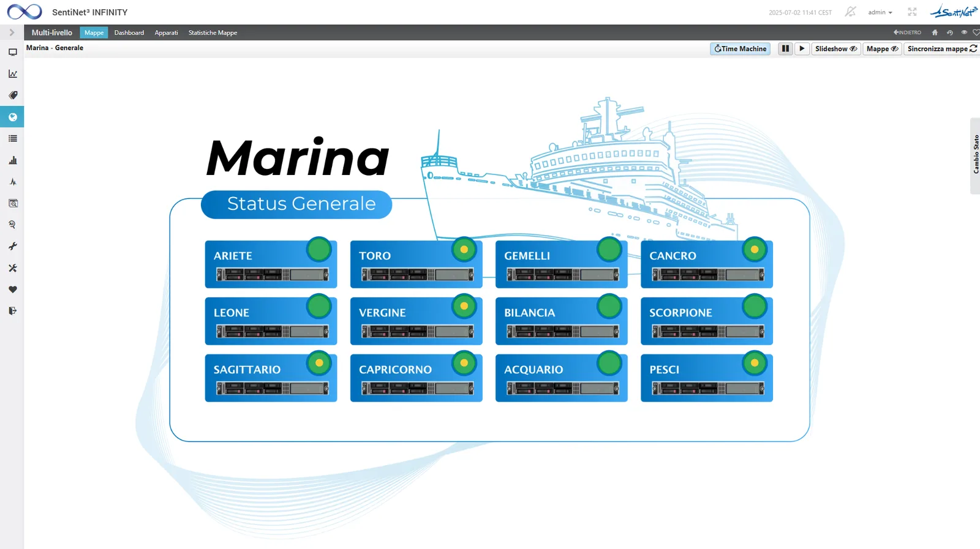
Task: Toggle fullscreen mode with the arrows icon
Action: point(912,12)
